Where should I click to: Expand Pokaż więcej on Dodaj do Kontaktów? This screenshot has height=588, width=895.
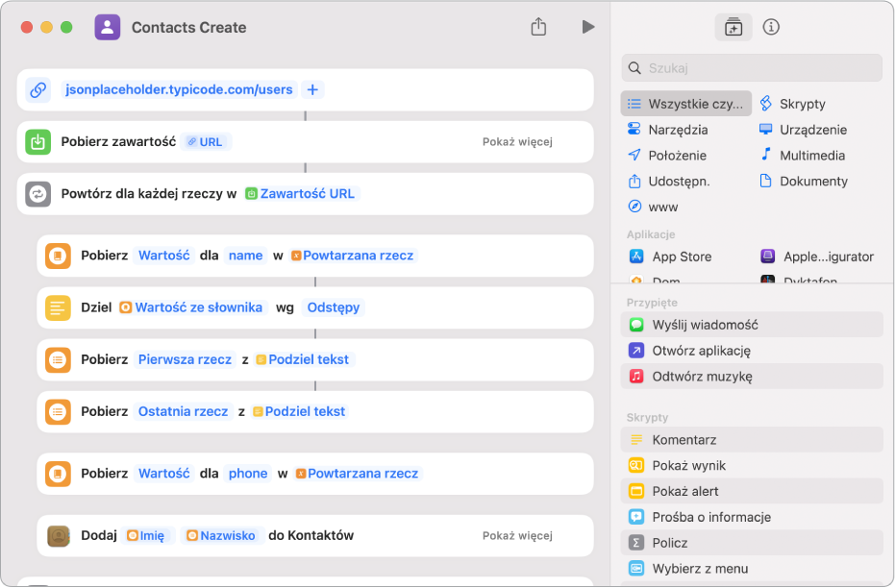517,535
